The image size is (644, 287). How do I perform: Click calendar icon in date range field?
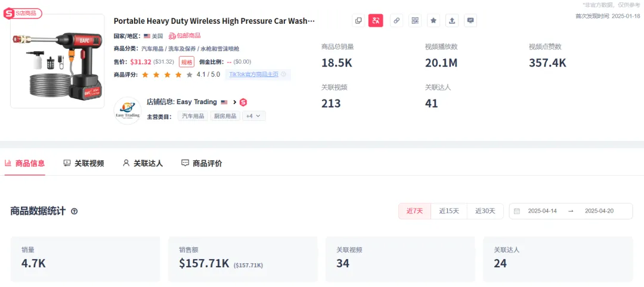click(x=517, y=211)
